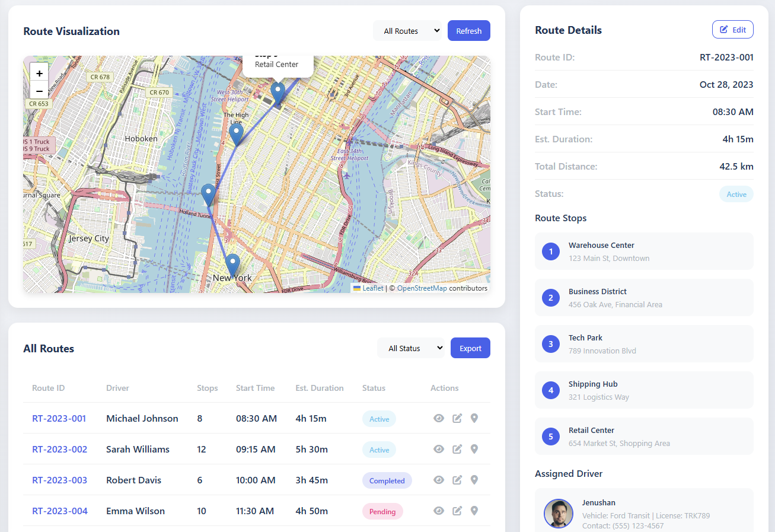
Task: View route RT-2023-003 with eye icon
Action: tap(439, 480)
